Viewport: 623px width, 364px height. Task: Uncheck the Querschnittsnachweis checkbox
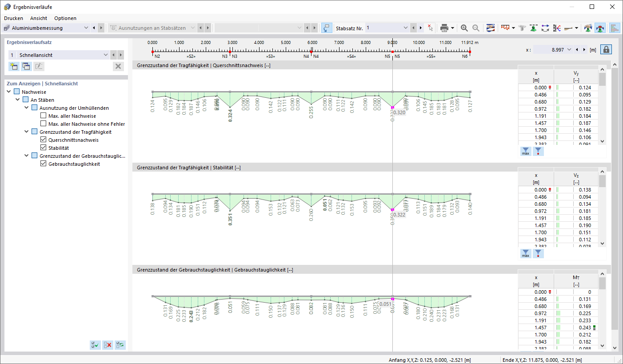(44, 140)
